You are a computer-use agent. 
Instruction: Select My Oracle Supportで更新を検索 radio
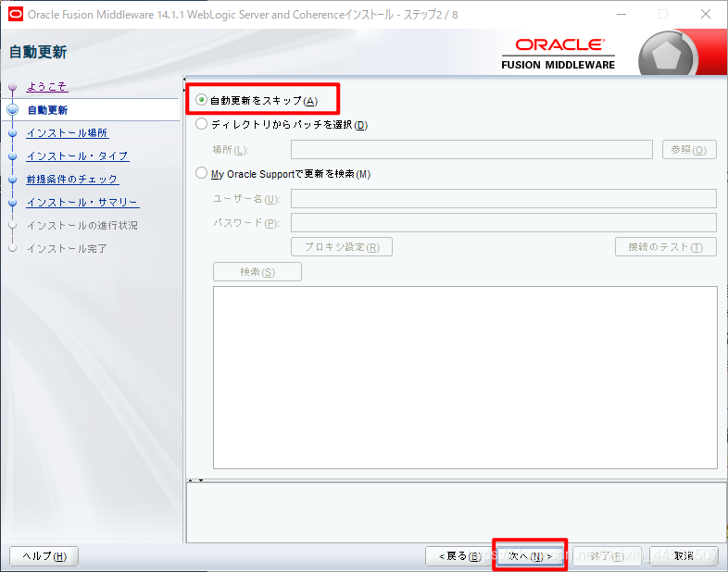(x=201, y=173)
